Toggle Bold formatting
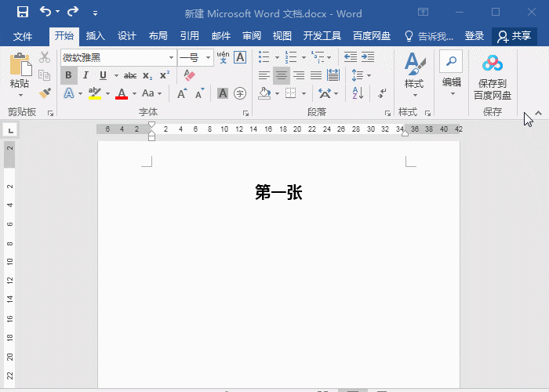Screen dimensions: 549x392 [x=68, y=75]
